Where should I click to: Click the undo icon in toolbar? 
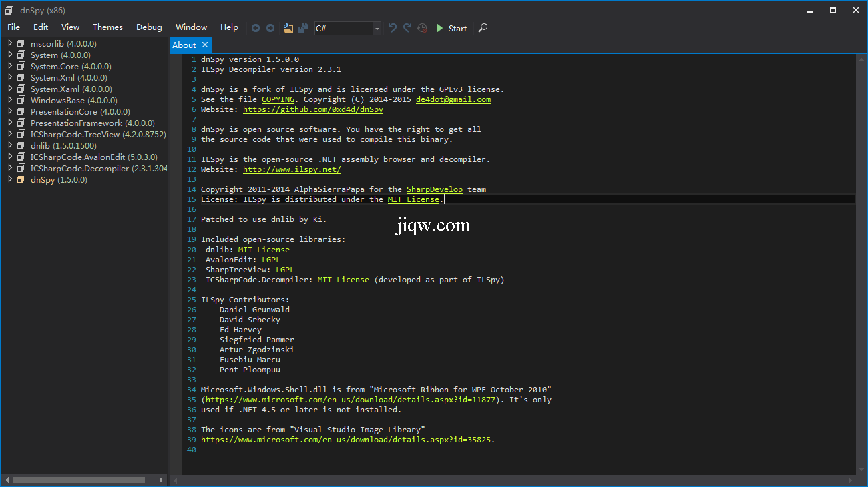coord(393,28)
